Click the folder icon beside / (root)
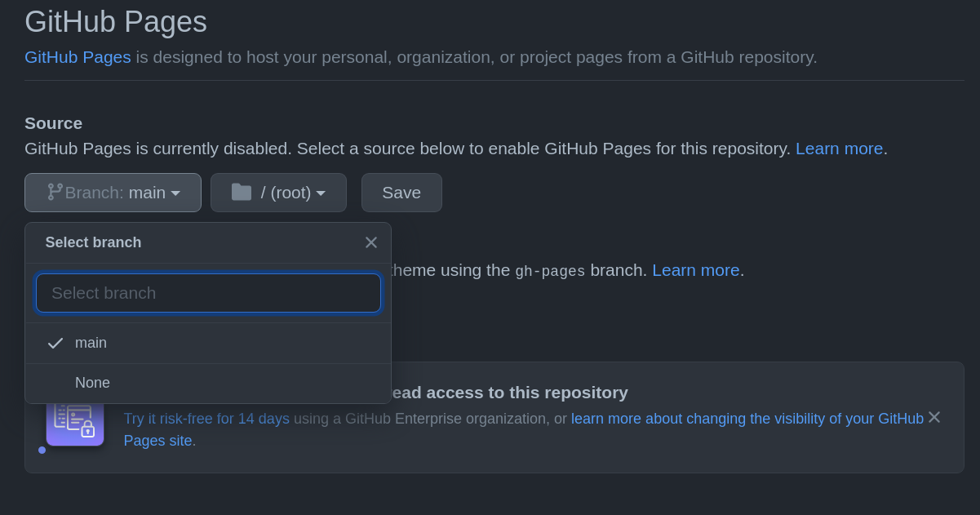The image size is (980, 515). (242, 192)
